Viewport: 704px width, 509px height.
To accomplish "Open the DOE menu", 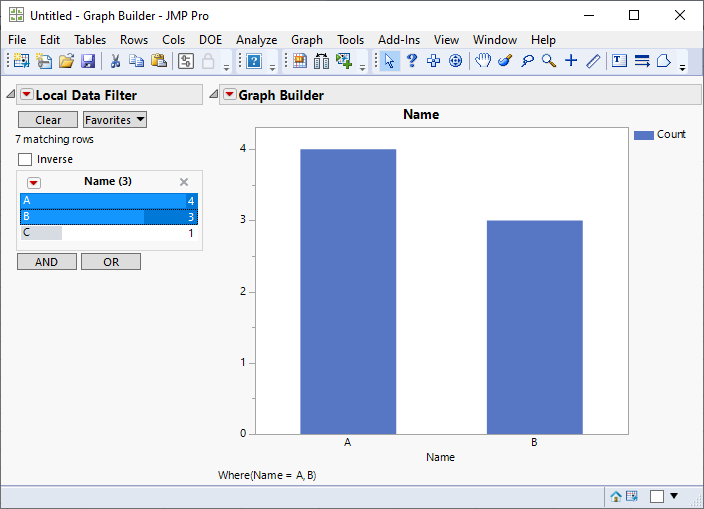I will (x=211, y=40).
